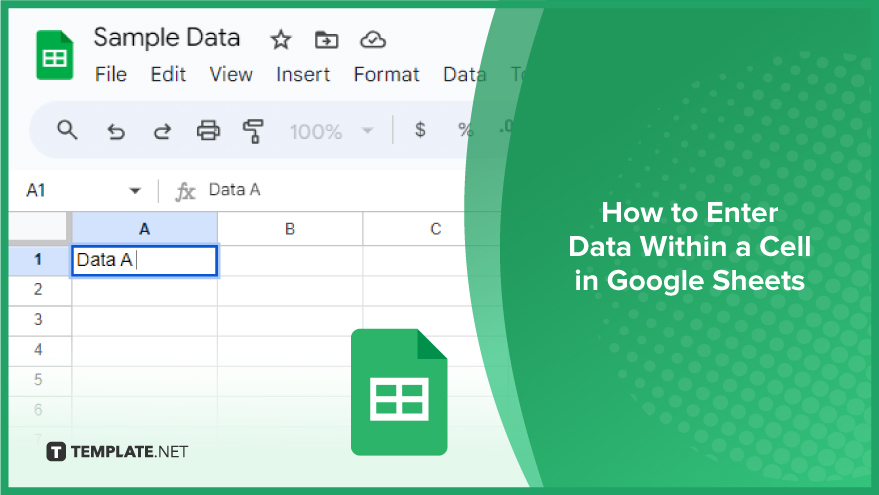Open the Edit menu
This screenshot has width=879, height=495.
pyautogui.click(x=168, y=75)
